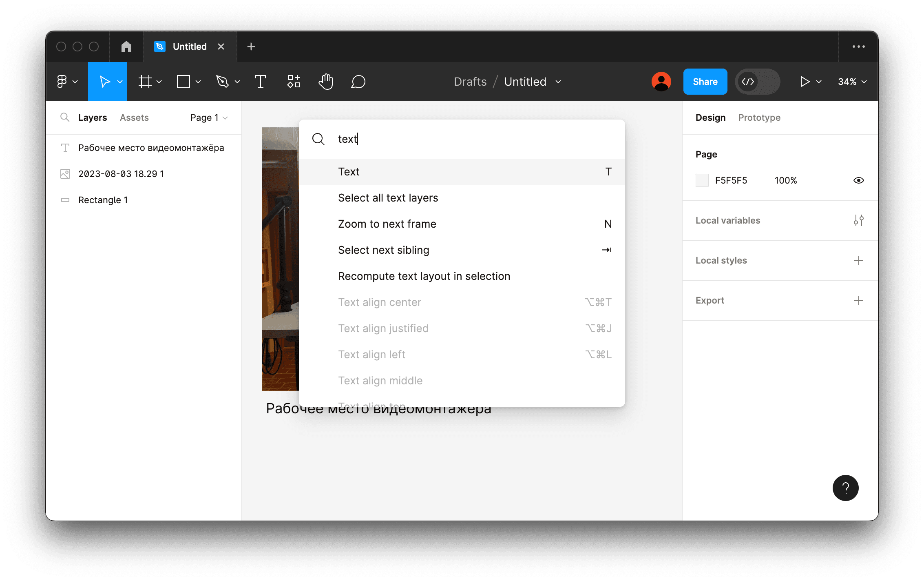Select the Comment tool
Image resolution: width=924 pixels, height=581 pixels.
click(358, 82)
